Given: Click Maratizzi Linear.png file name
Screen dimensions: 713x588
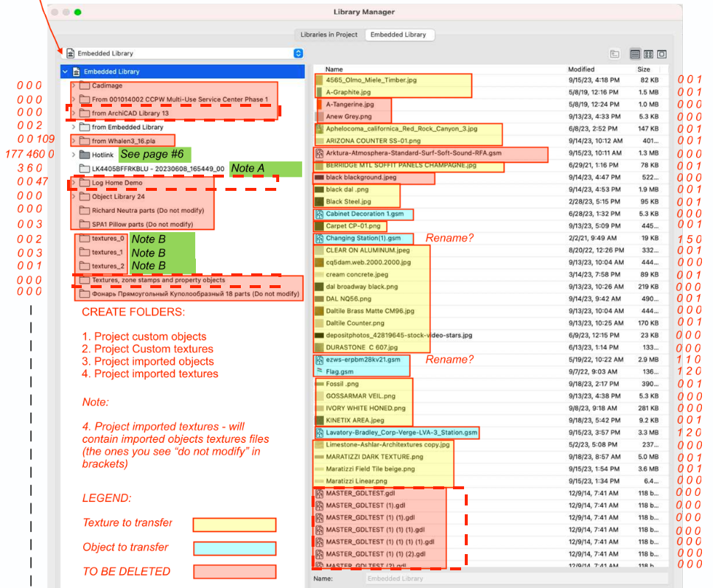Looking at the screenshot, I should pyautogui.click(x=356, y=481).
